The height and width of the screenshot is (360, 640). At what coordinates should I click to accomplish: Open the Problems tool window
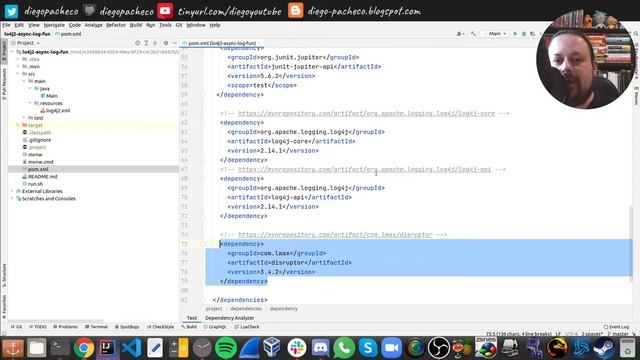tap(65, 327)
